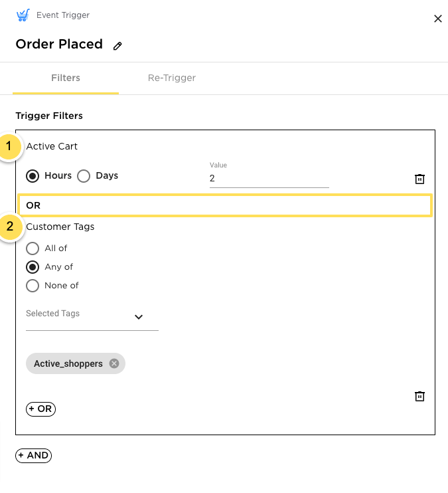Delete the Active Cart filter with its trash icon
Screen dimensions: 448x493
click(x=419, y=179)
